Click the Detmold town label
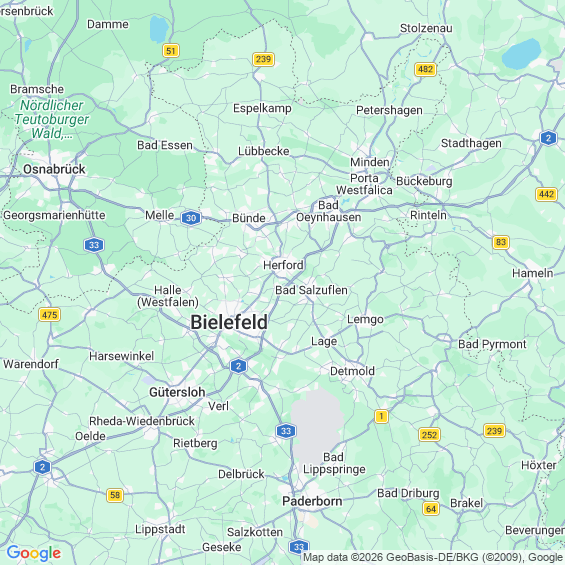The height and width of the screenshot is (565, 565). pos(352,371)
